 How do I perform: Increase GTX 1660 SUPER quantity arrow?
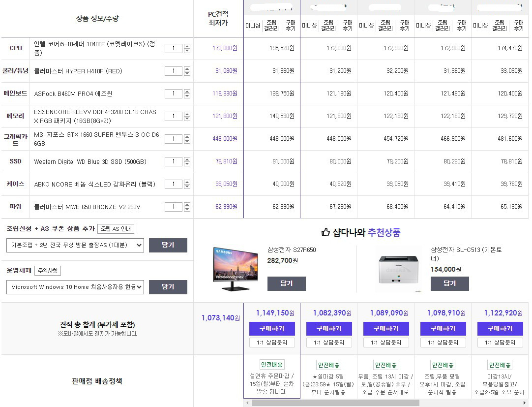[x=187, y=137]
